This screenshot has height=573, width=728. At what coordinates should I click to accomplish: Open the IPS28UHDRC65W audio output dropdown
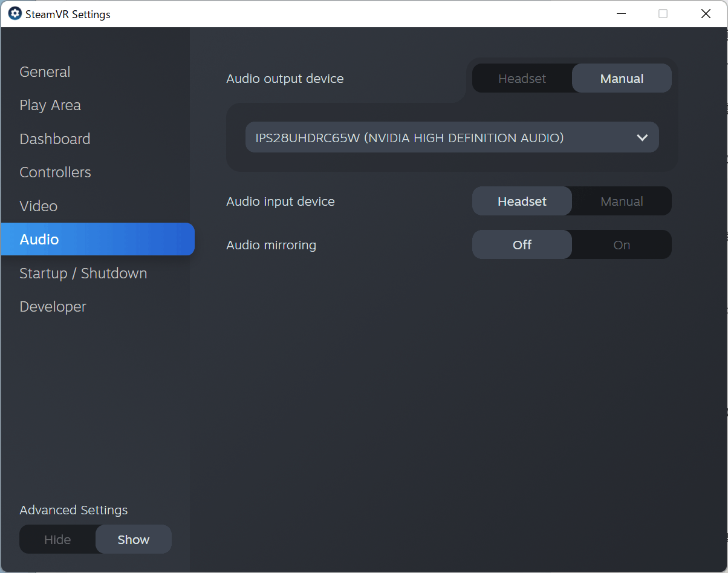452,137
